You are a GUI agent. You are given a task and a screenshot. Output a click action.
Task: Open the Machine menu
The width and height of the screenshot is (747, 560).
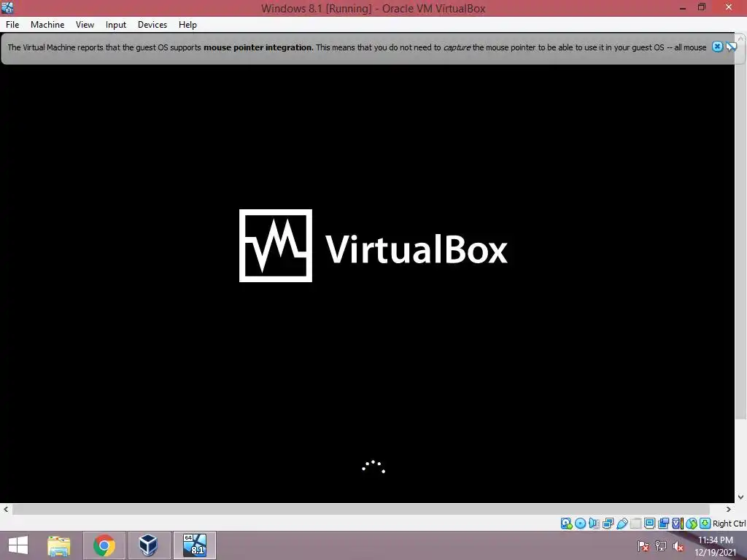[47, 25]
